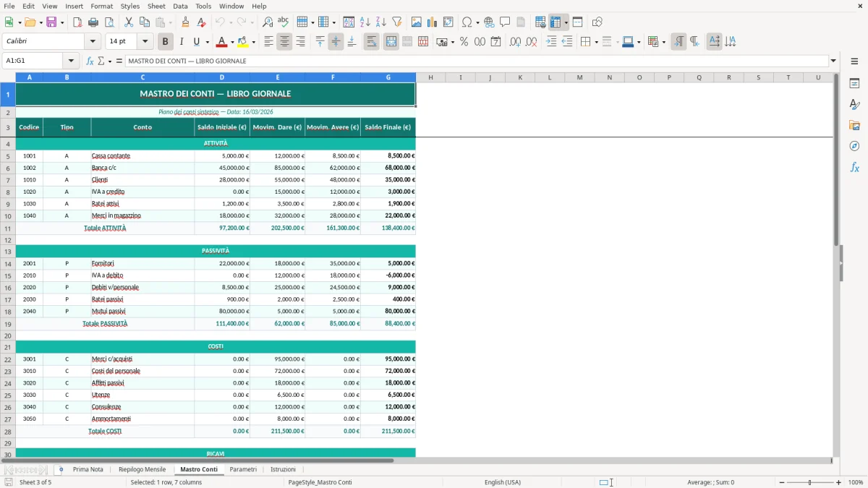Viewport: 868px width, 488px height.
Task: Add a decimal place
Action: tap(515, 42)
